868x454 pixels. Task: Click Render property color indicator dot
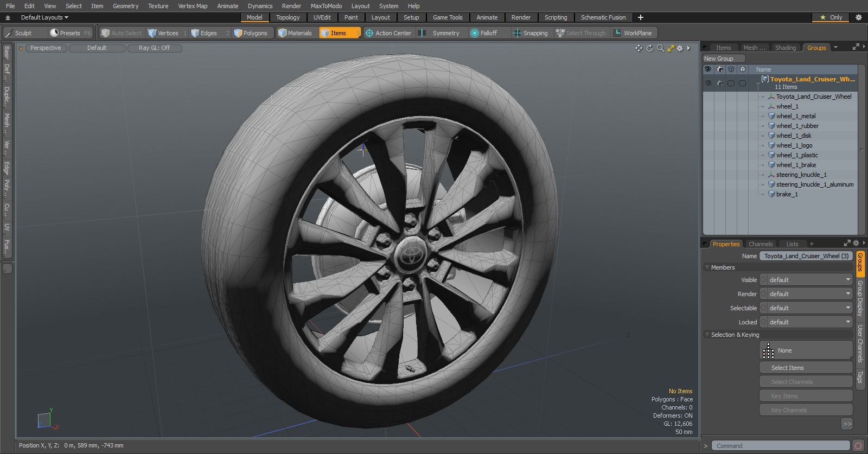pos(764,294)
